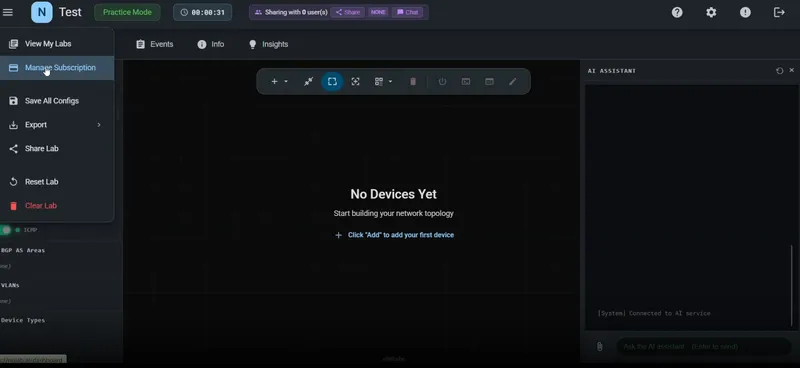Open the settings gear icon

711,12
